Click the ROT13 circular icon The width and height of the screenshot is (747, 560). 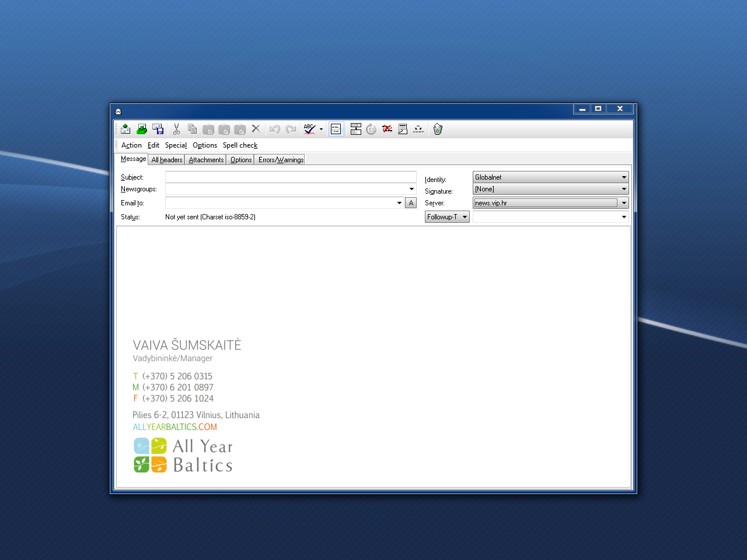point(371,129)
